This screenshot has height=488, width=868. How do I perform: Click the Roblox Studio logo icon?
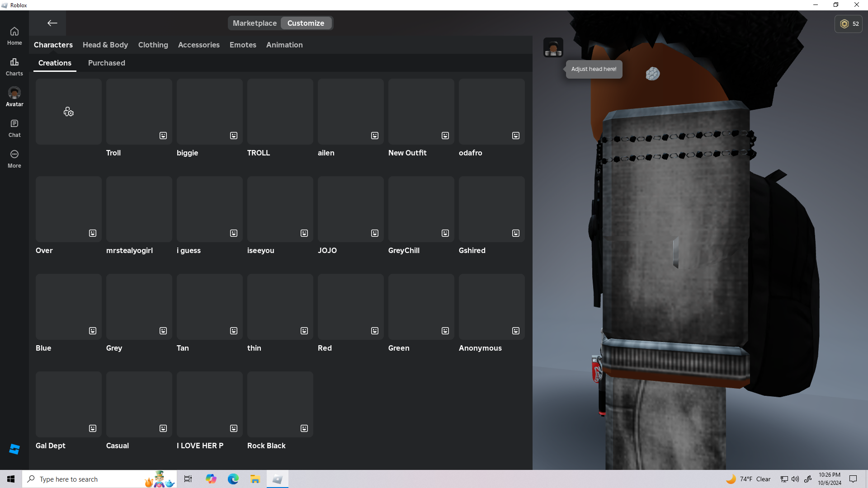(x=14, y=449)
